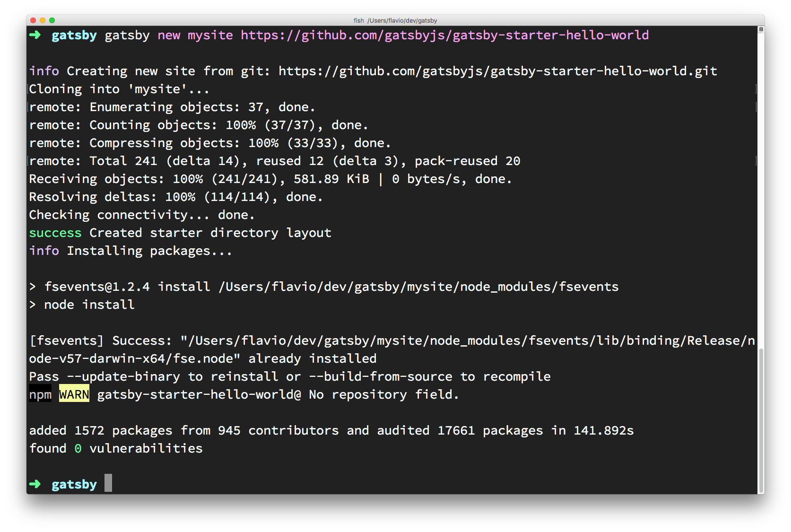791x532 pixels.
Task: Click the window title showing /Users/flavio/dev/gatsby
Action: coord(395,20)
